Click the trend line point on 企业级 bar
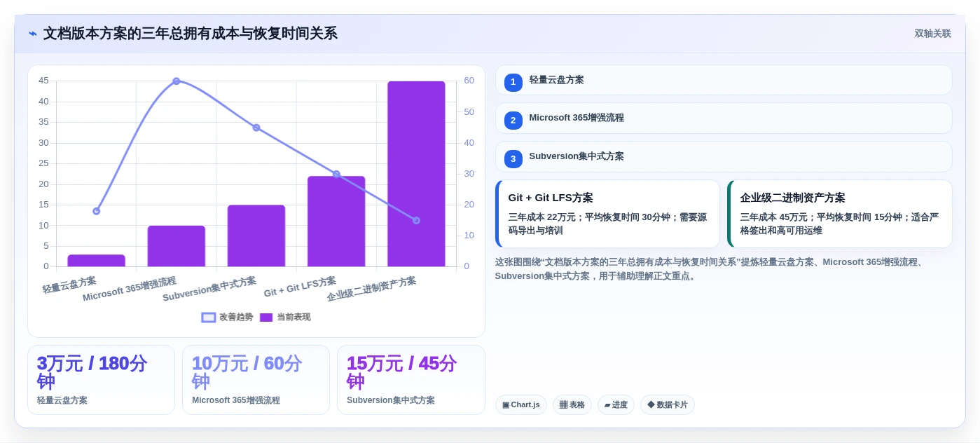Viewport: 980px width, 443px height. (x=416, y=220)
